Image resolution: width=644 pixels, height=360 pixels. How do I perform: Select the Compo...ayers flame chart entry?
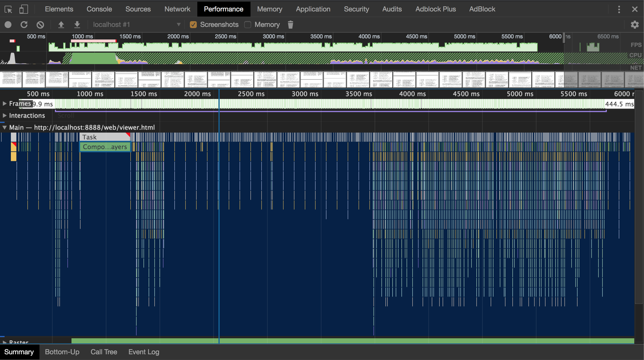point(105,147)
